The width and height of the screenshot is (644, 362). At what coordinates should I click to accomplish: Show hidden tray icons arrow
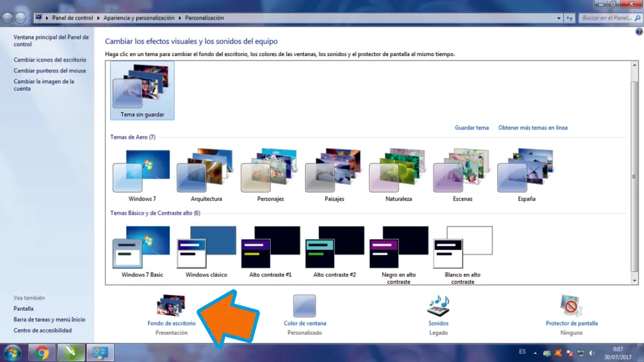[535, 353]
